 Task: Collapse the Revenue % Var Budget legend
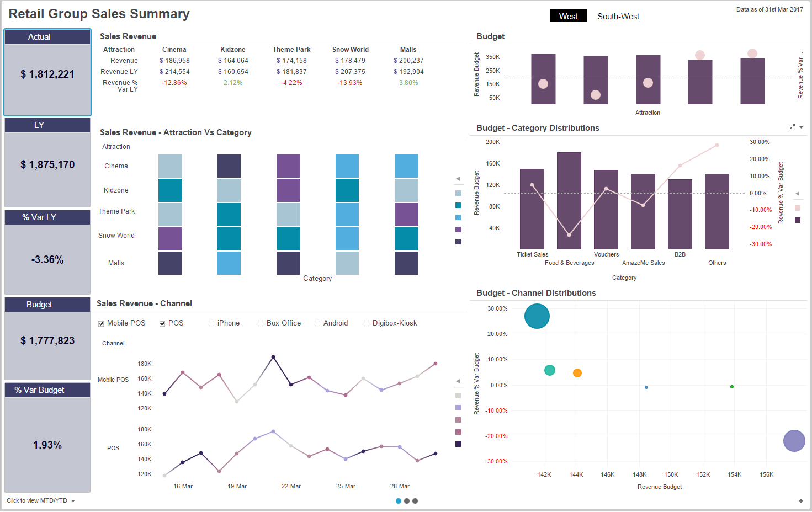tap(798, 194)
